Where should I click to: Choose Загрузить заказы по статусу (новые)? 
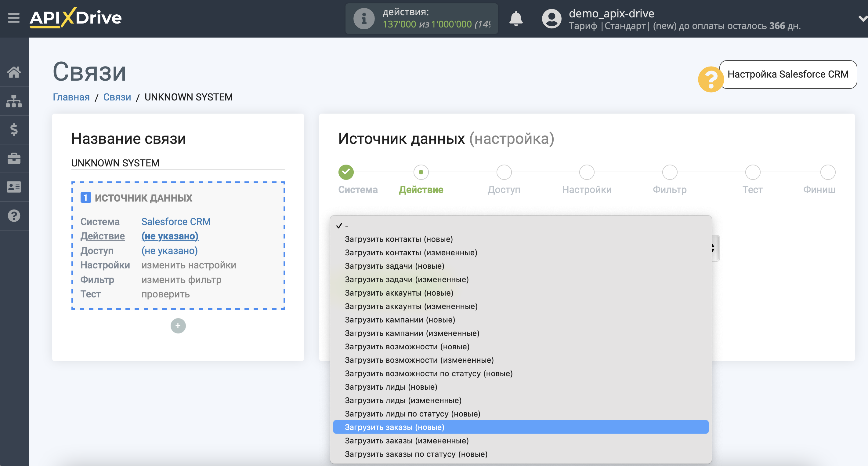click(521, 454)
